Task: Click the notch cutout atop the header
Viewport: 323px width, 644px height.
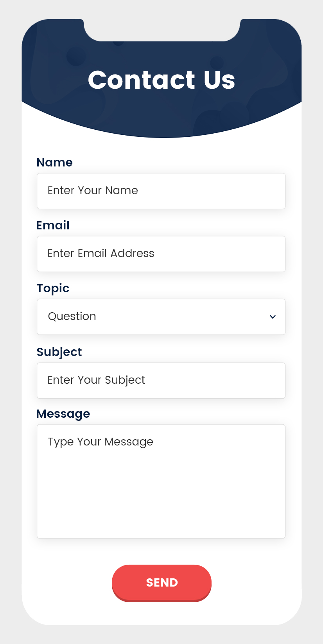Action: tap(161, 30)
